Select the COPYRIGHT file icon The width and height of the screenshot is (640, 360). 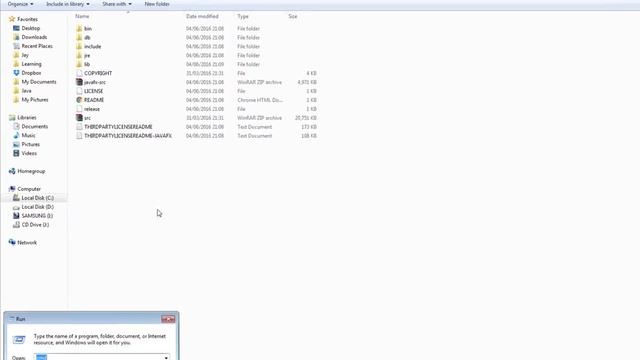(79, 73)
